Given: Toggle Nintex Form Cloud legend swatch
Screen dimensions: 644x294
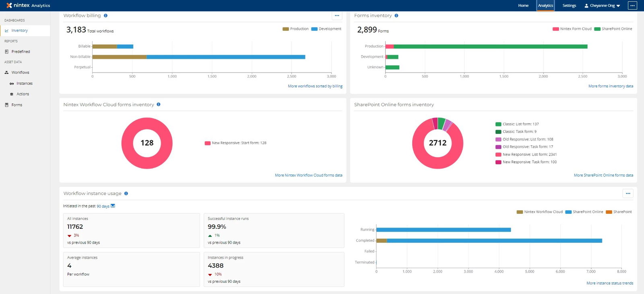Looking at the screenshot, I should point(555,29).
